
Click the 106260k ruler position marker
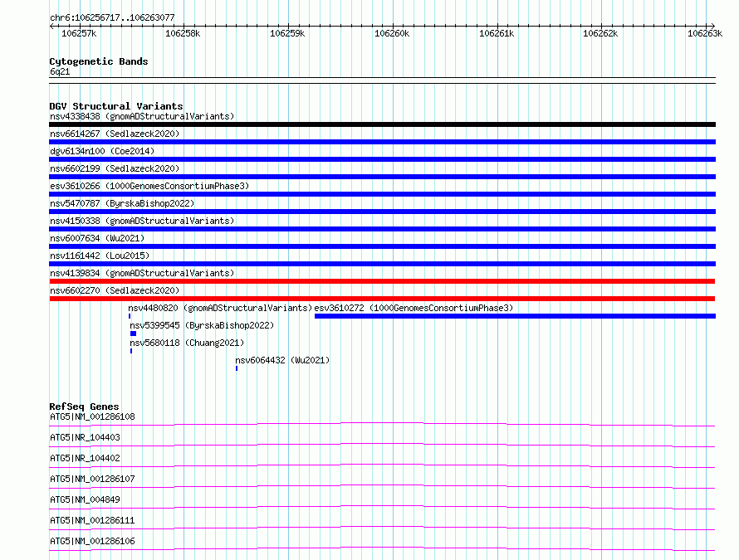pyautogui.click(x=392, y=33)
